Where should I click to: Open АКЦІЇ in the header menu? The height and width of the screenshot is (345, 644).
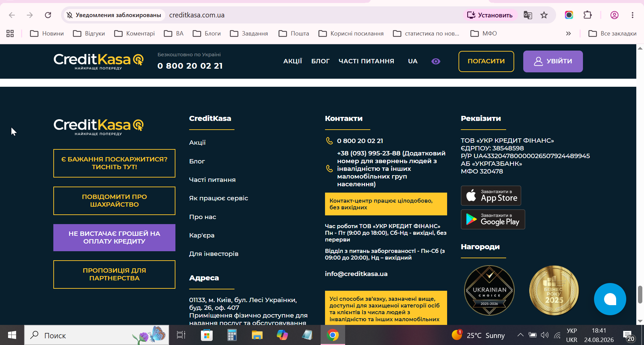(x=292, y=61)
